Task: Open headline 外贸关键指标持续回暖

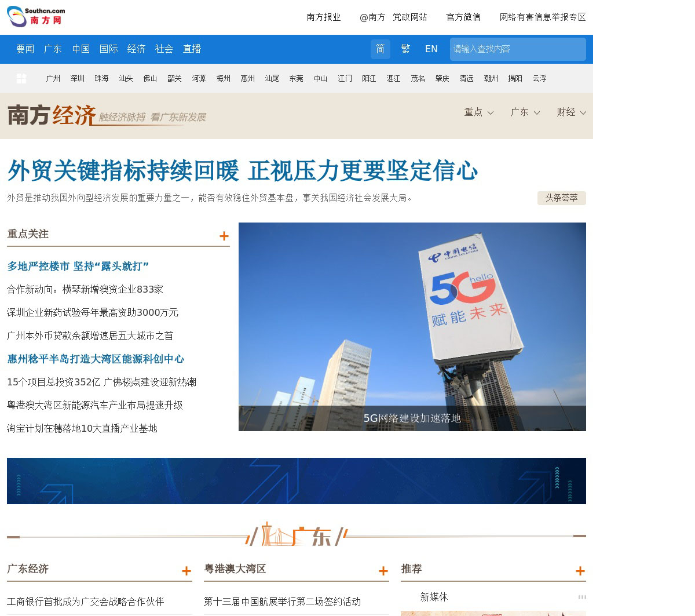Action: pos(243,170)
